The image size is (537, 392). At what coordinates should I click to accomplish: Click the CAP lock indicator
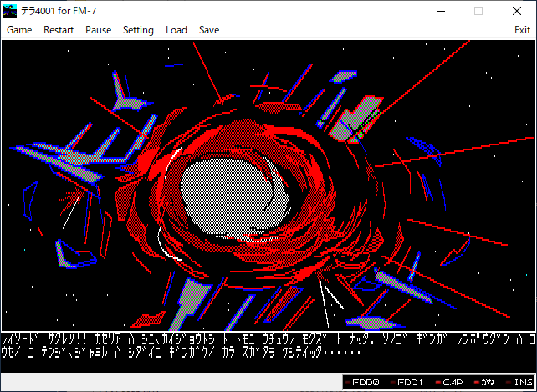coord(449,383)
